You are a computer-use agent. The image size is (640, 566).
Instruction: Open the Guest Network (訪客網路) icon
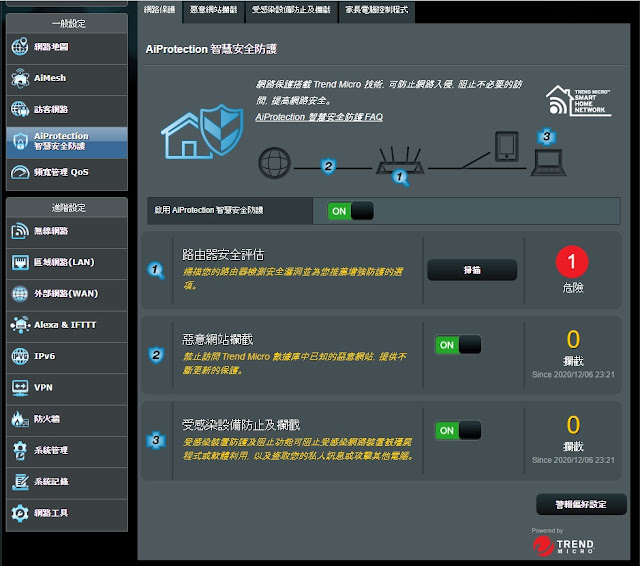click(x=20, y=109)
